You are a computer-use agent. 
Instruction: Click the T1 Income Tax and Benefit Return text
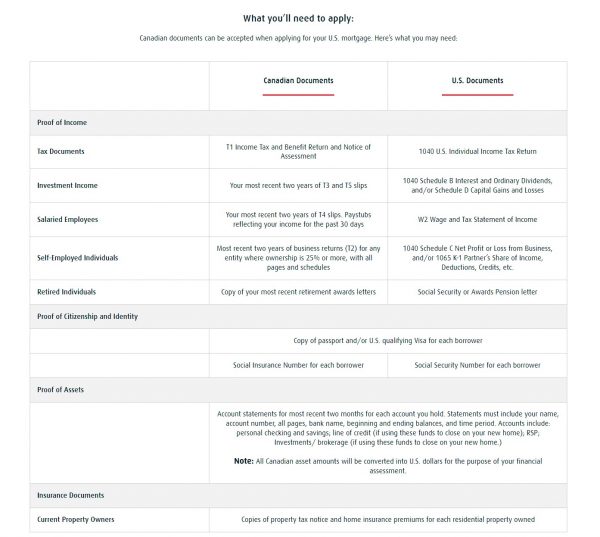point(298,152)
